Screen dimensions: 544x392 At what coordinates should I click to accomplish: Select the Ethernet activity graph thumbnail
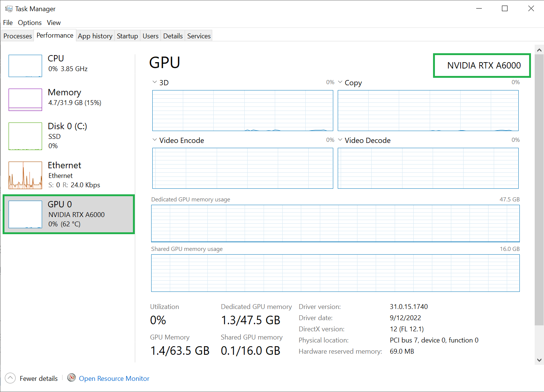tap(25, 175)
